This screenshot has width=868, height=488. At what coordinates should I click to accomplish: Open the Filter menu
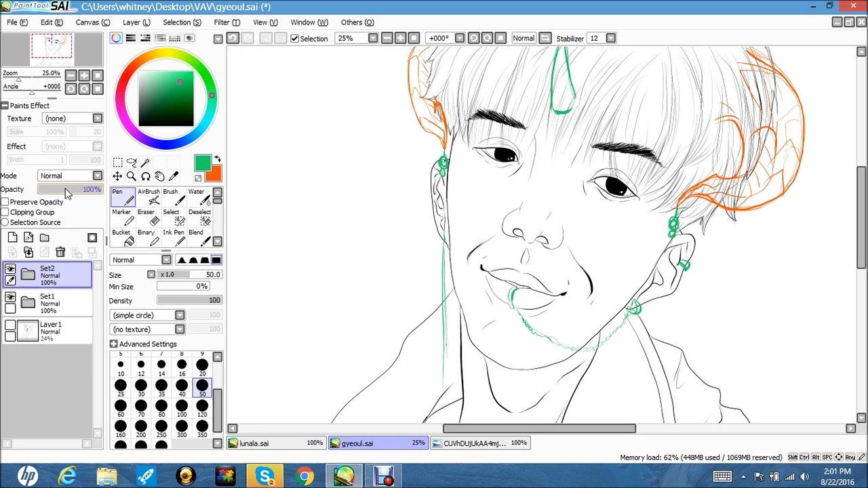[x=226, y=22]
